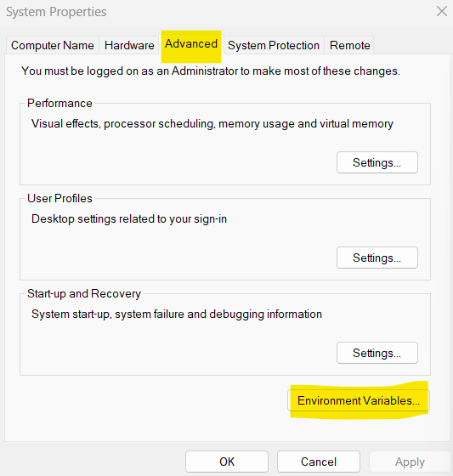Open Performance Settings button
Screen dimensions: 453x476
pyautogui.click(x=377, y=162)
